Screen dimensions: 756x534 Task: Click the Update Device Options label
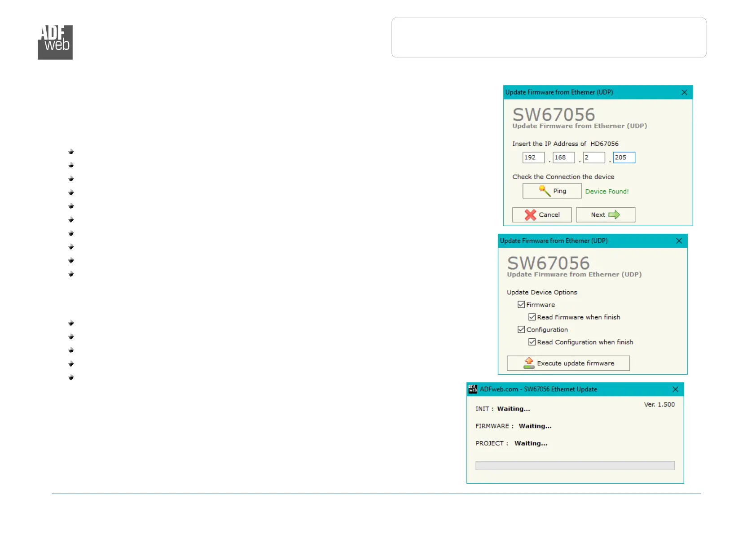tap(542, 293)
